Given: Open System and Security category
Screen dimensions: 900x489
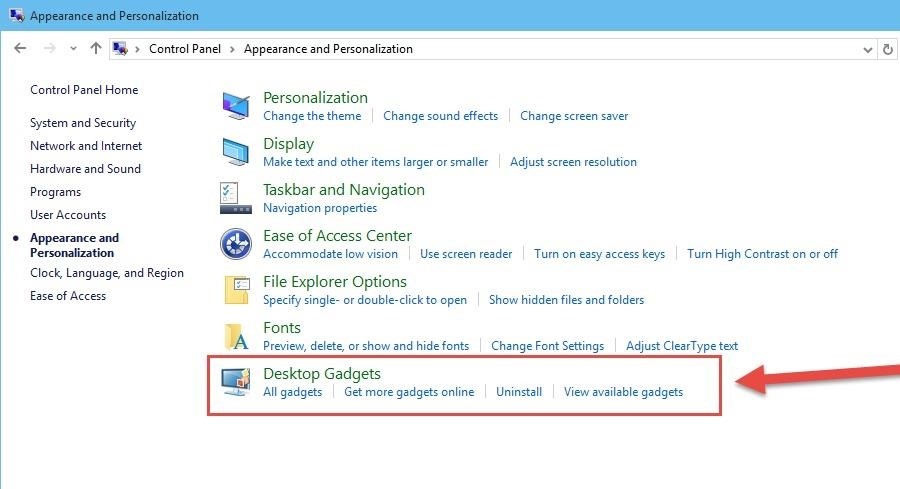Looking at the screenshot, I should tap(83, 123).
